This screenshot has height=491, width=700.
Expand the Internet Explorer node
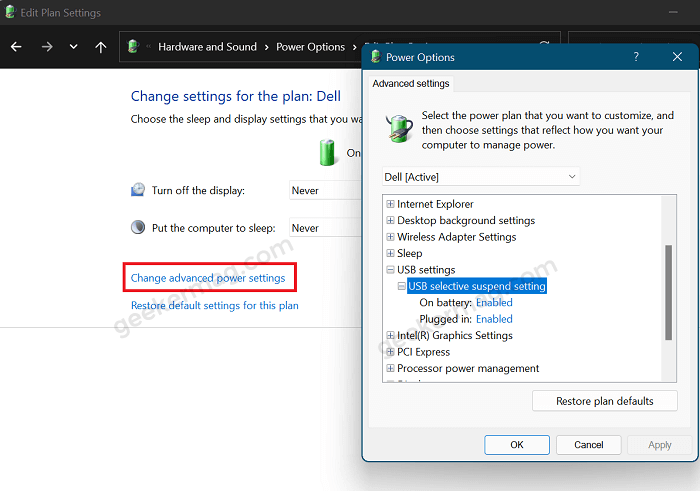pyautogui.click(x=390, y=204)
